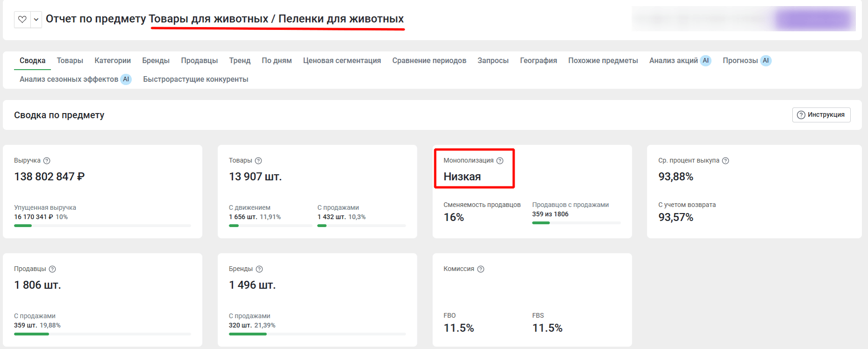Open the Инструкция button
This screenshot has height=349, width=868.
point(821,115)
